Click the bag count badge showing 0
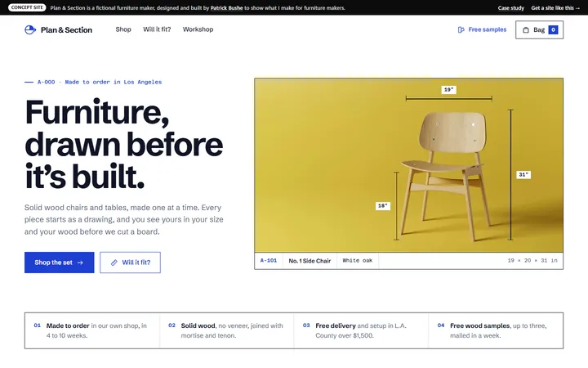Screen dimensions: 588x368 553,29
